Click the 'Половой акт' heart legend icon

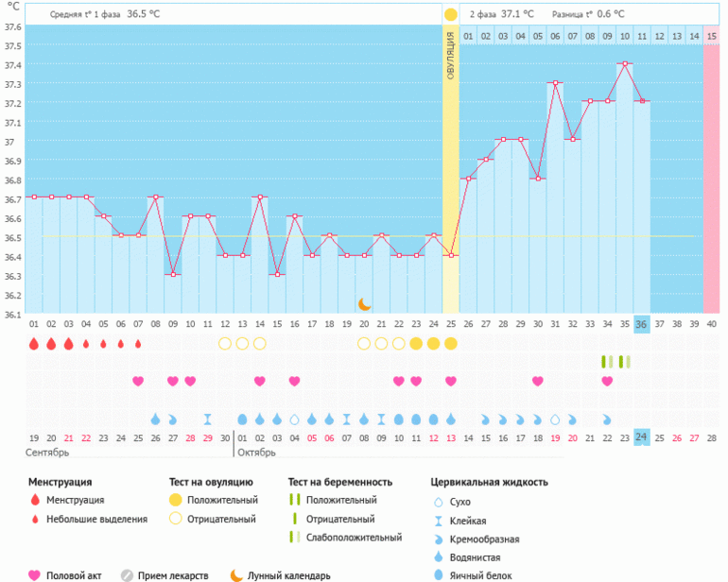click(35, 574)
